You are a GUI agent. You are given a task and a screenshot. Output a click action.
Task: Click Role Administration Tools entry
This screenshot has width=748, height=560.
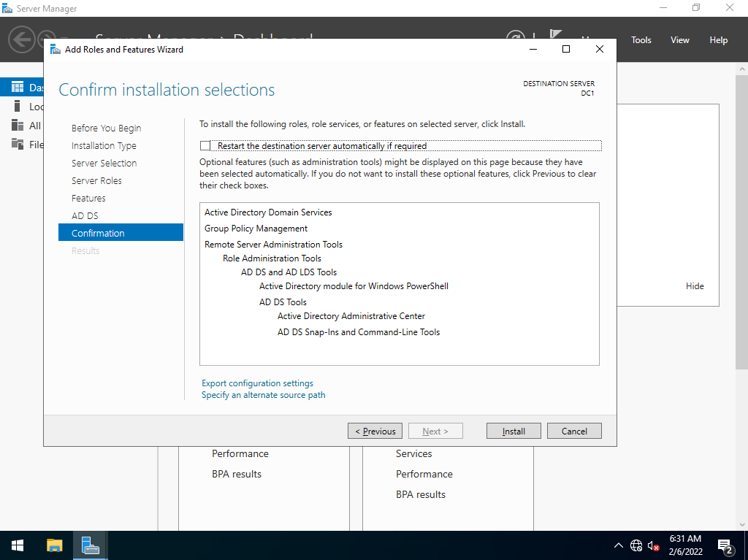coord(272,258)
